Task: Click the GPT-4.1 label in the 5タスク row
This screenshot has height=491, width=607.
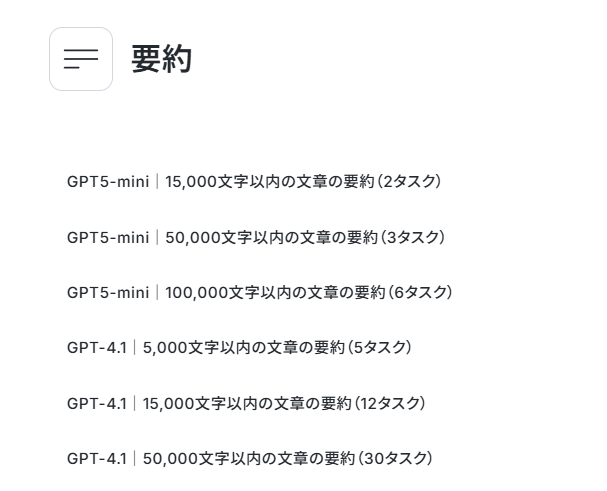Action: (x=97, y=347)
